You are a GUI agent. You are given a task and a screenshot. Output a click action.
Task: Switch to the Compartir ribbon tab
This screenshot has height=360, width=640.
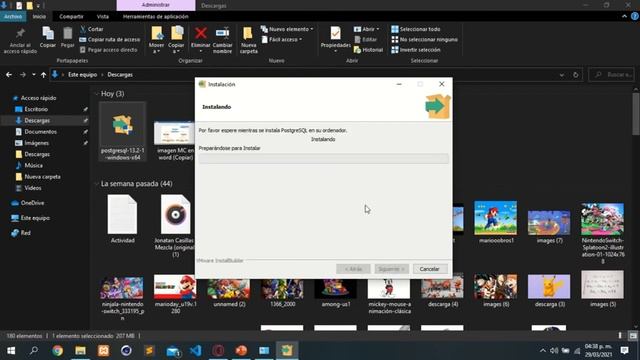71,16
